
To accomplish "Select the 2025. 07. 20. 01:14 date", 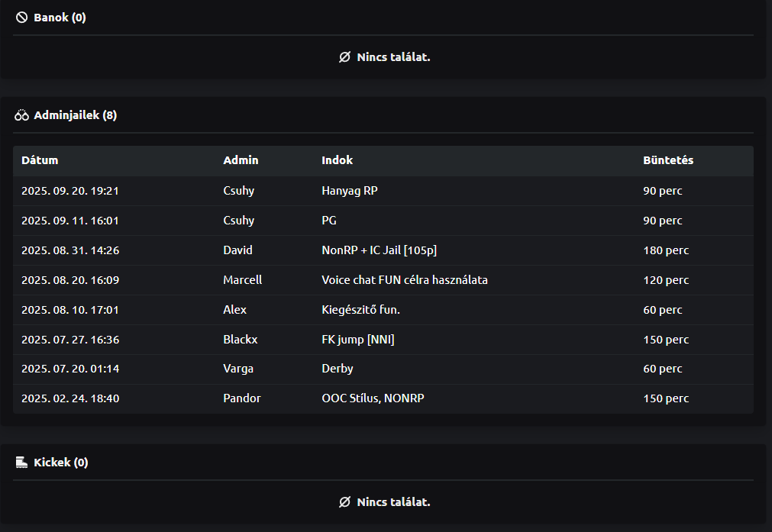I will (x=70, y=369).
